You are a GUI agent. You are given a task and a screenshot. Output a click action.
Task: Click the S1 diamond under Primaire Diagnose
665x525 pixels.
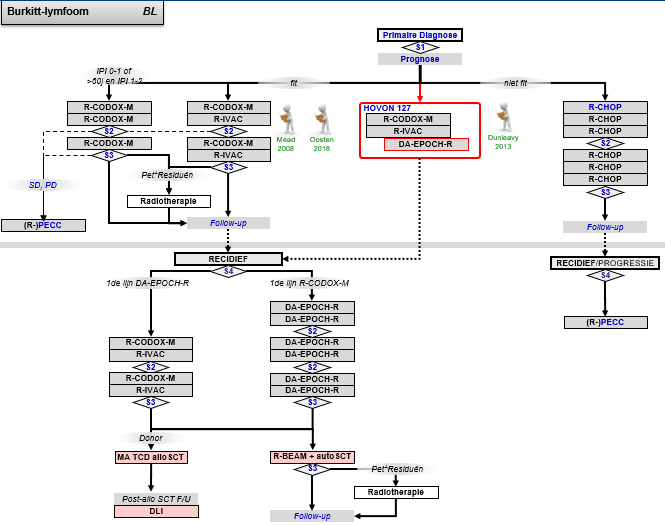(420, 47)
